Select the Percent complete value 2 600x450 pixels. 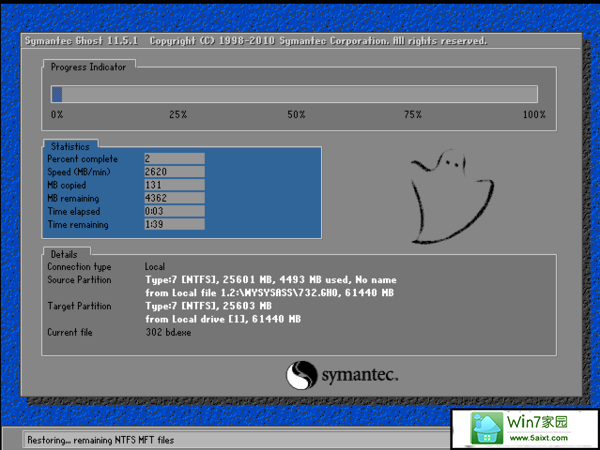point(174,158)
